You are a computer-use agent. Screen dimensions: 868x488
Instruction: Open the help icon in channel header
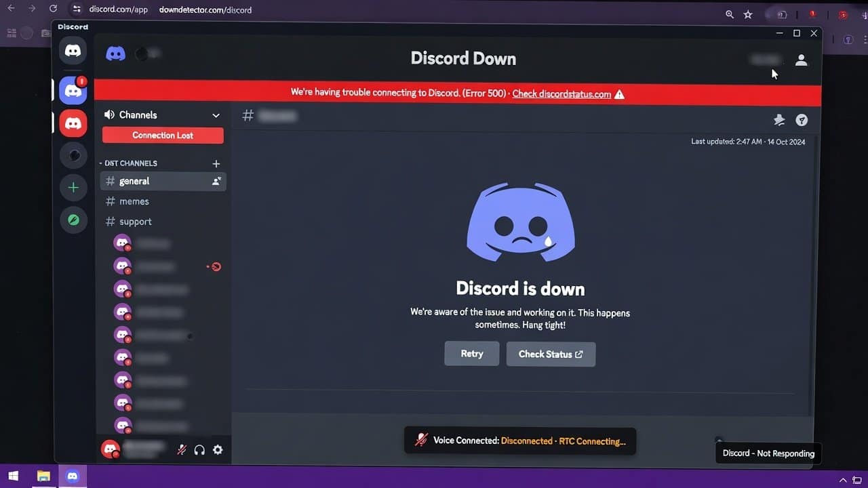(x=802, y=120)
